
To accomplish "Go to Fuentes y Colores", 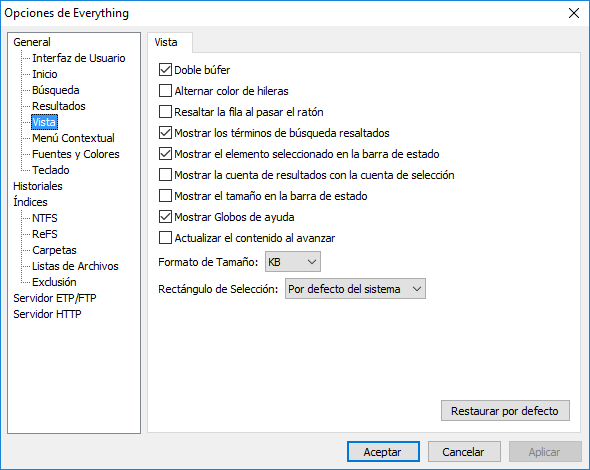I will 76,154.
